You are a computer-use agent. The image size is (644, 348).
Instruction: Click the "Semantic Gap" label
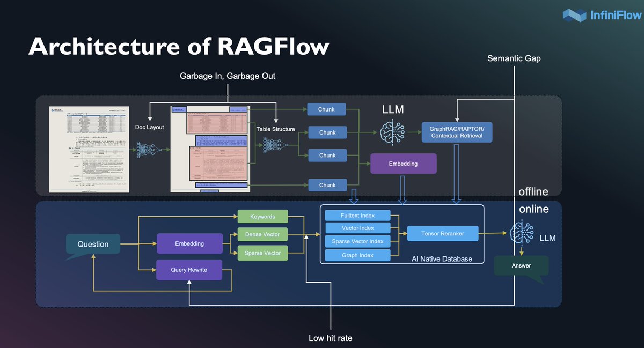pyautogui.click(x=514, y=58)
